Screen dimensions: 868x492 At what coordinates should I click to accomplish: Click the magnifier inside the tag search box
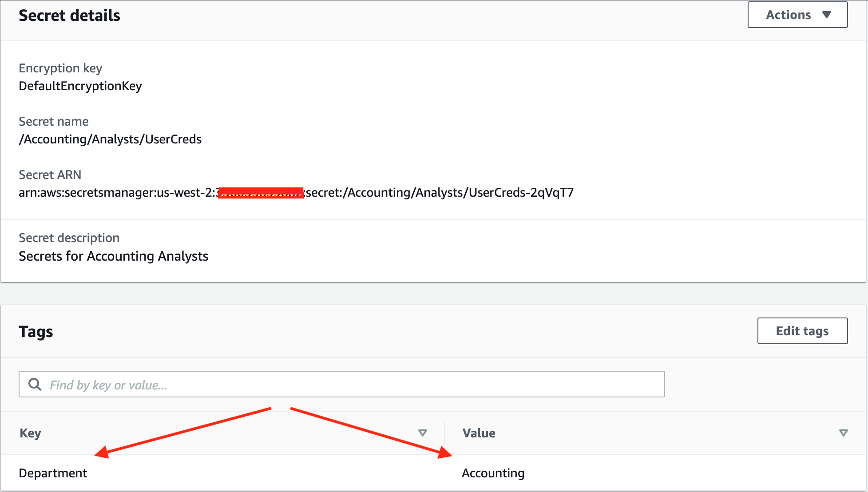pos(35,384)
